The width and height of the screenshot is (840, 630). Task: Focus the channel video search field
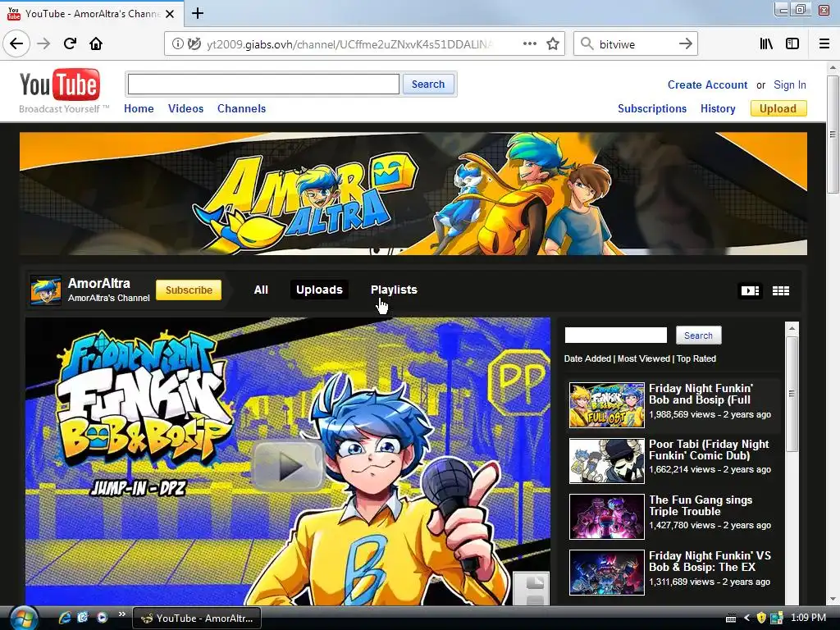tap(615, 336)
